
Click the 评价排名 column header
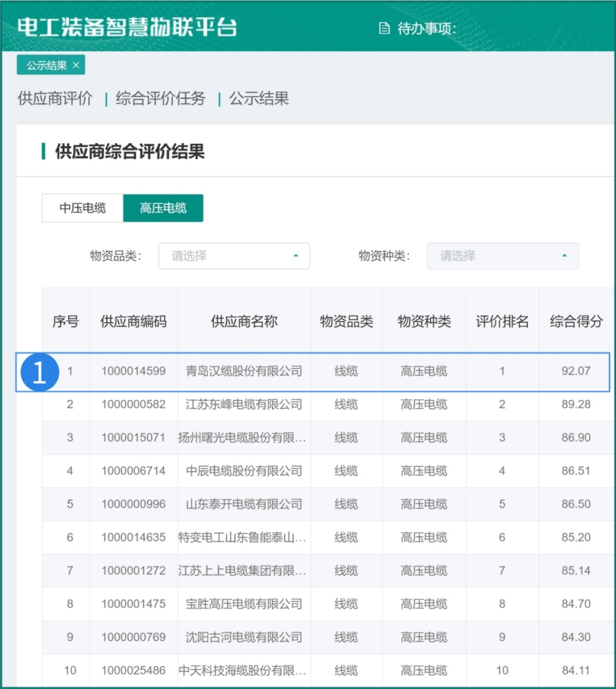502,322
